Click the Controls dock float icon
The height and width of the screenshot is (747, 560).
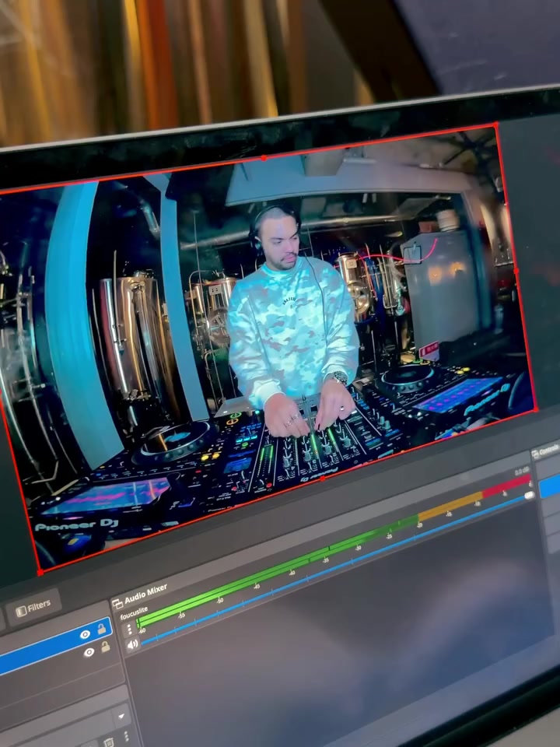[536, 454]
